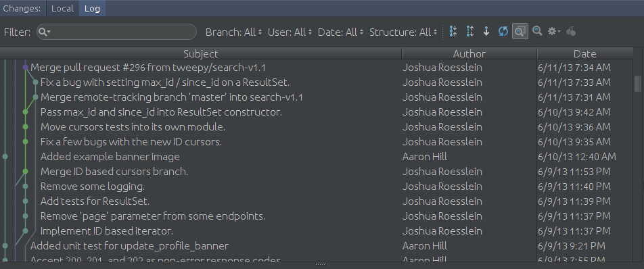Click the purple graph node of pull request #296
Viewport: 644px width, 269px height.
tap(26, 68)
